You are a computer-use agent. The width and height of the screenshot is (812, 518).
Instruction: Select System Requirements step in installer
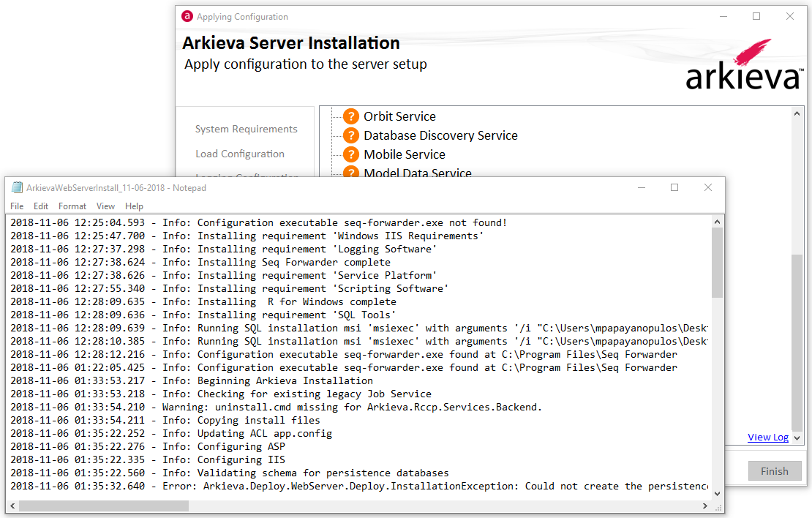click(247, 129)
